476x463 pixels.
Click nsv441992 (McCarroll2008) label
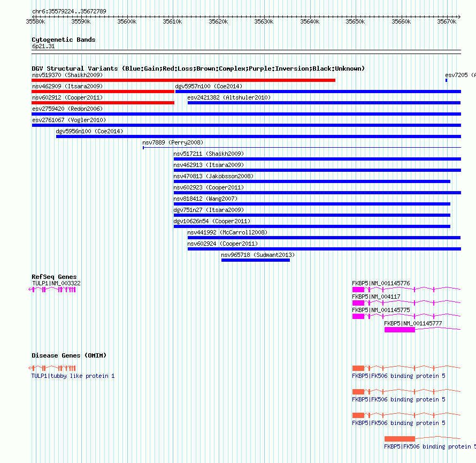click(x=227, y=232)
